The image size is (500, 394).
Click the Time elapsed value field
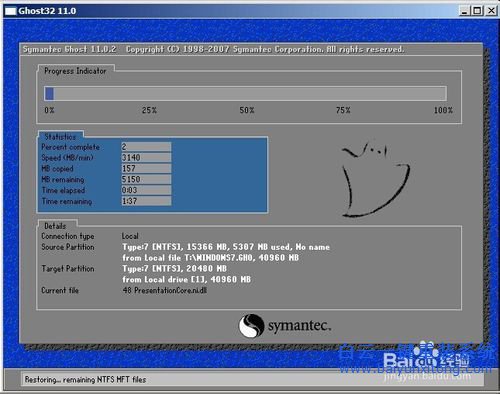(146, 190)
